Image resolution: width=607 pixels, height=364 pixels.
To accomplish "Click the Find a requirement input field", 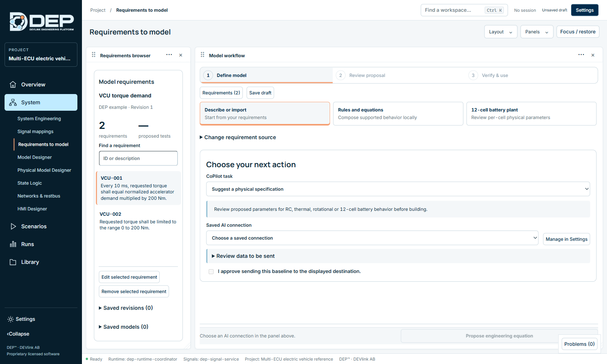I will tap(138, 158).
